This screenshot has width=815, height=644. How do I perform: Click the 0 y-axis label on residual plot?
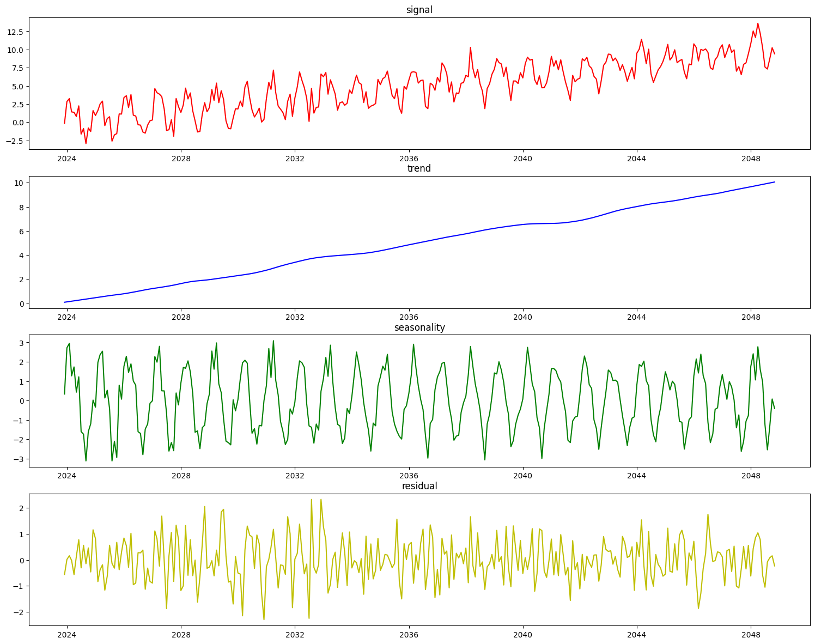point(20,560)
